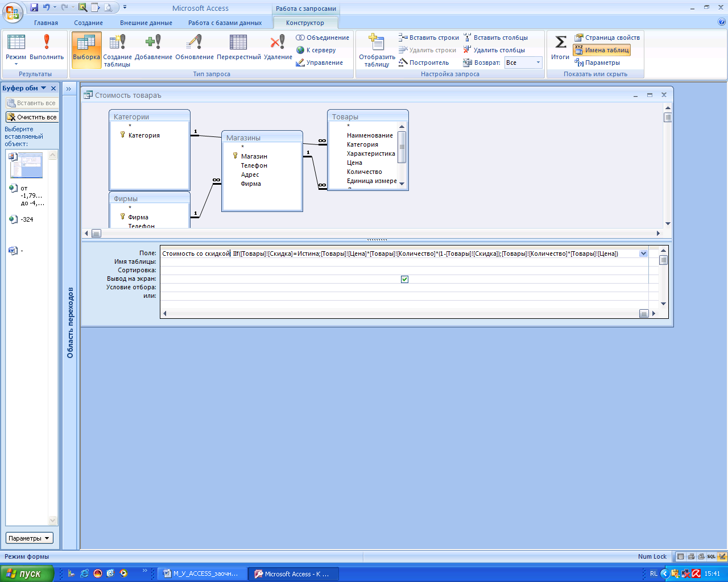Click Отобразить таблицу button
Viewport: 728px width, 582px height.
pos(377,50)
